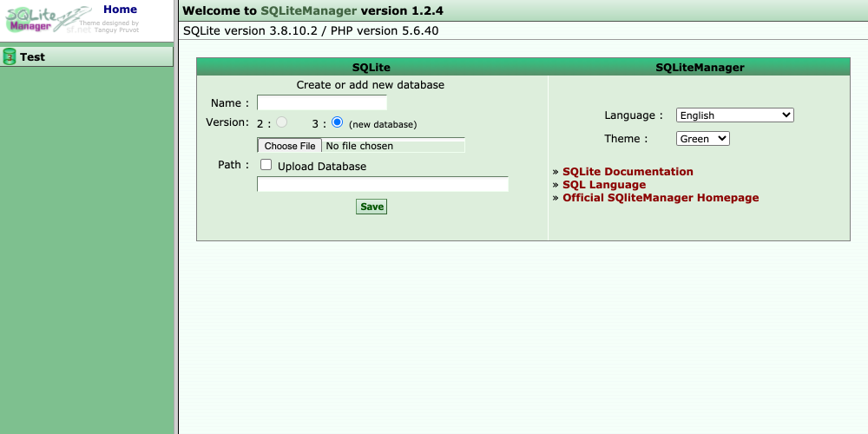Screen dimensions: 868x434
Task: Select Version 3 new database radio
Action: tap(338, 122)
